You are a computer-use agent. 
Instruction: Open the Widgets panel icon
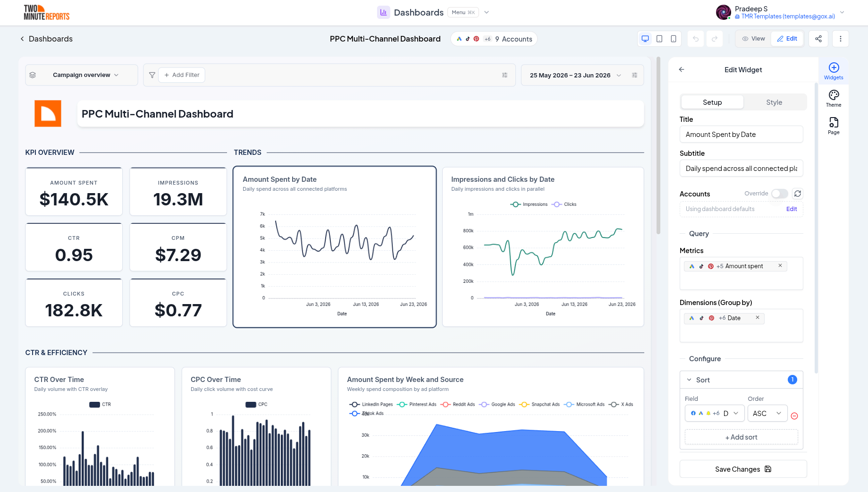(834, 71)
